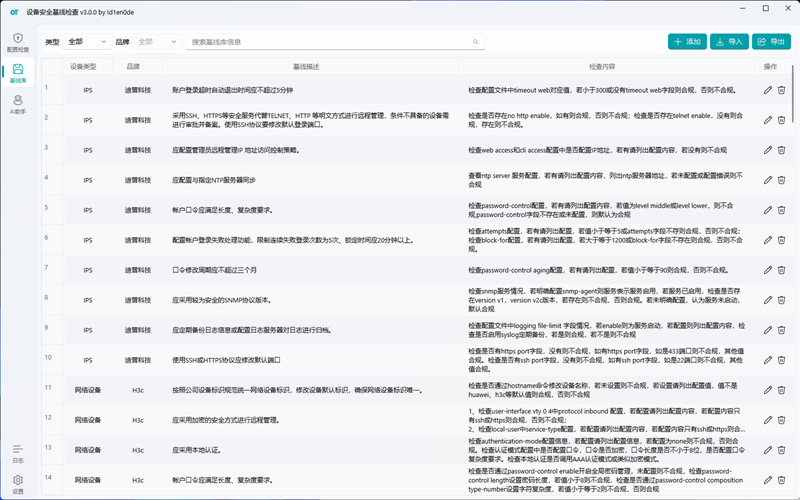The image size is (800, 500).
Task: Delete row 7 using the trash icon
Action: point(781,270)
